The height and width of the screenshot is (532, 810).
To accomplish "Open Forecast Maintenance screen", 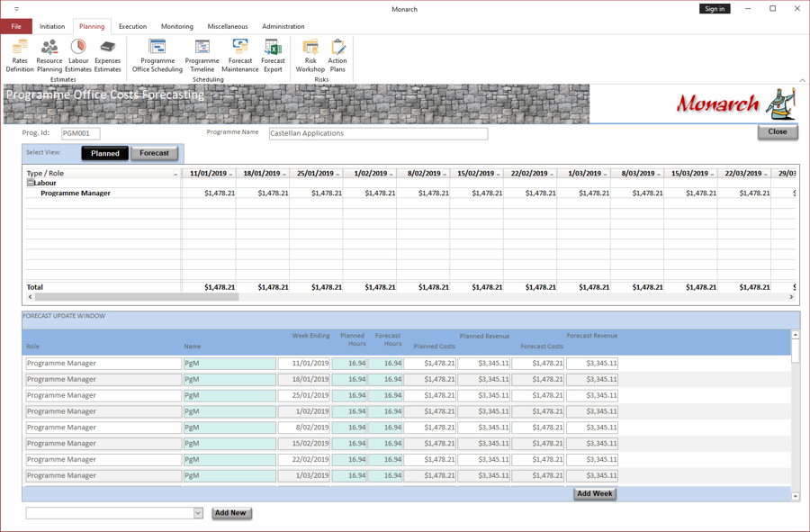I will (x=240, y=56).
